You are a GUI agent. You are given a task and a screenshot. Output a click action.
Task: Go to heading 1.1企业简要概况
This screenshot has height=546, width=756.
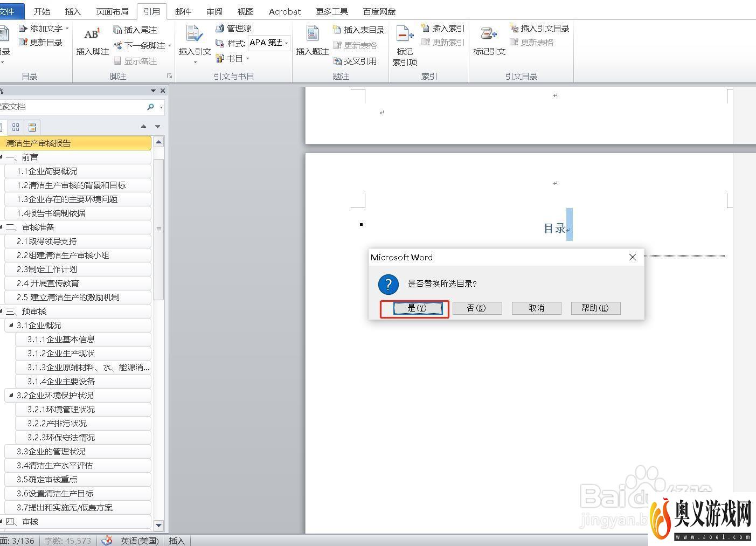click(x=78, y=171)
